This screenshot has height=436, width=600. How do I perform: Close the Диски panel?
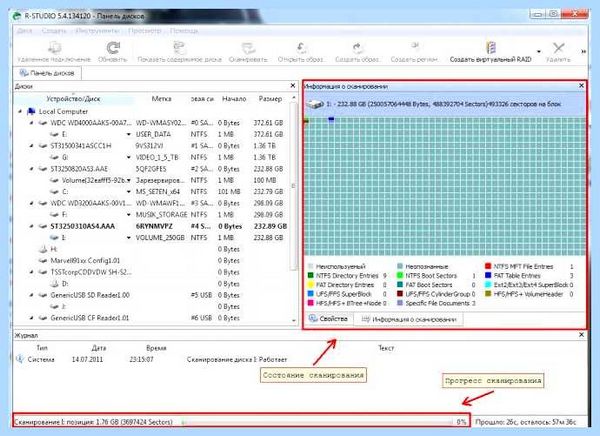click(x=293, y=86)
